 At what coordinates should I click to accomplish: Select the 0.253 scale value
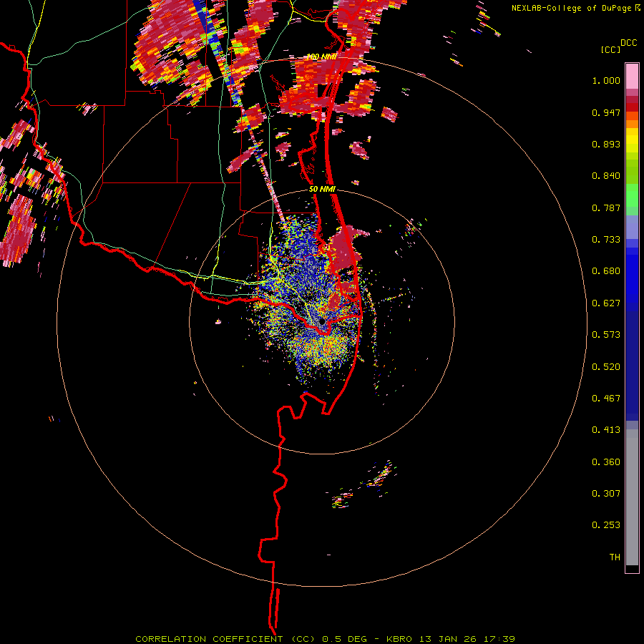(606, 525)
